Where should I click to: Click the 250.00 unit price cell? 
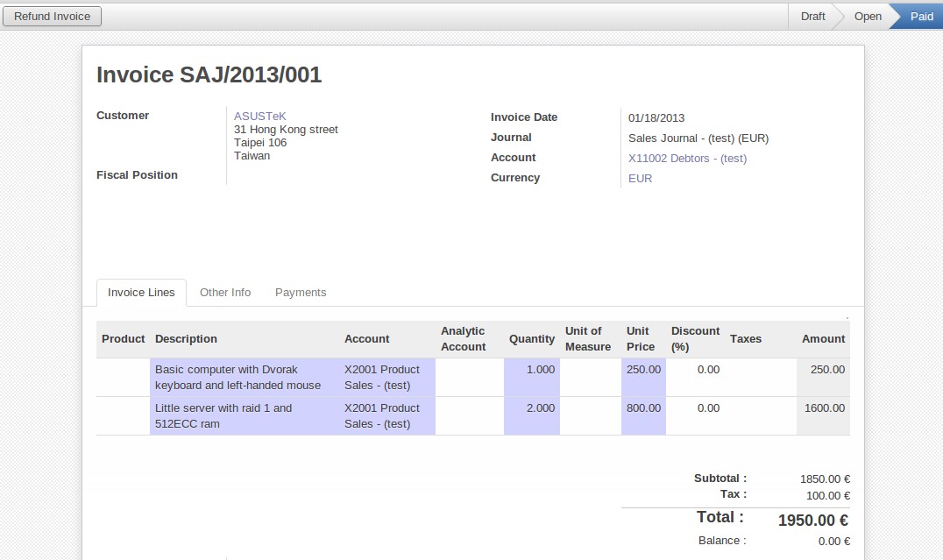(643, 370)
